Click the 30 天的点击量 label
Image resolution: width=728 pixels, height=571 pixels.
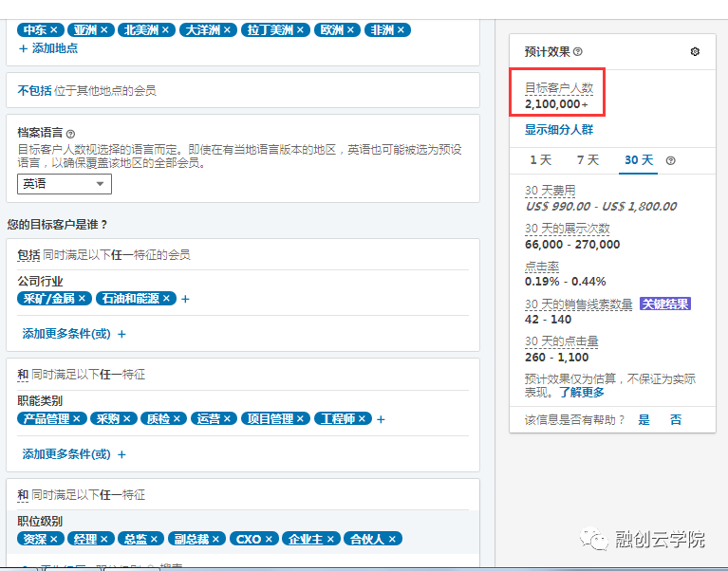coord(561,341)
